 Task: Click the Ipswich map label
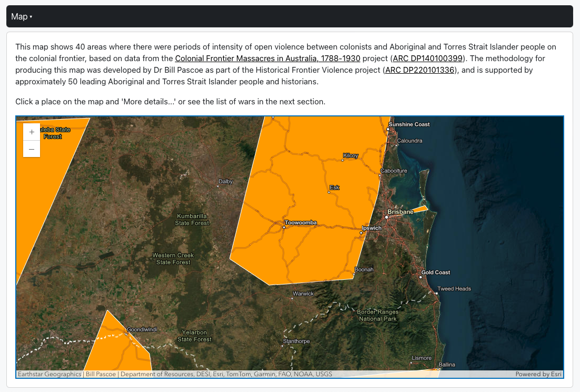[x=371, y=228]
